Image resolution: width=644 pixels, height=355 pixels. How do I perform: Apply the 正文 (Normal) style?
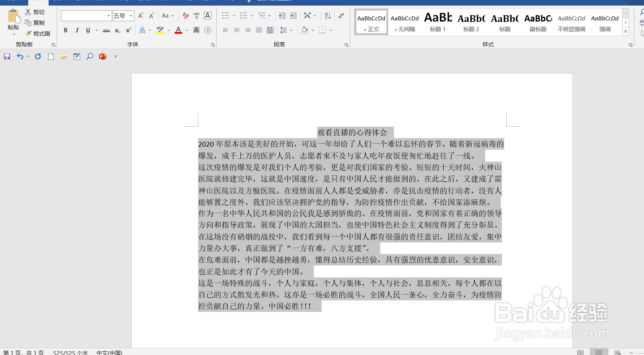click(371, 22)
